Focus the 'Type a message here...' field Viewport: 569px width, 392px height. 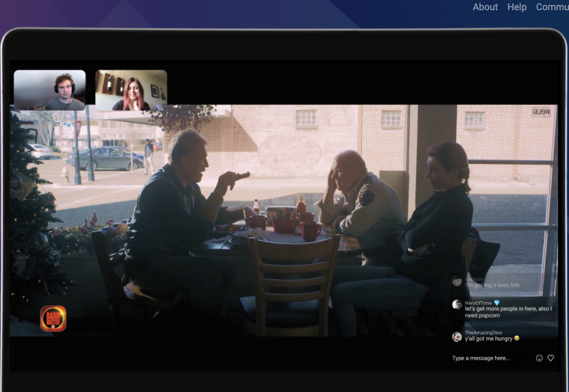(488, 358)
